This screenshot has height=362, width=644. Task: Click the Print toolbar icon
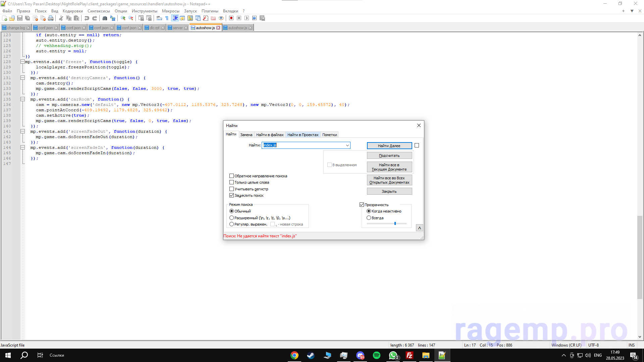[51, 18]
